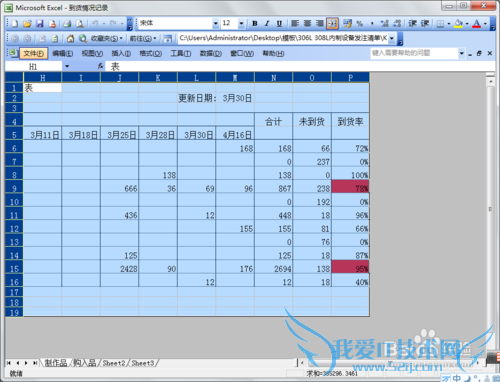Open the 帮助(H) menu

coord(273,53)
